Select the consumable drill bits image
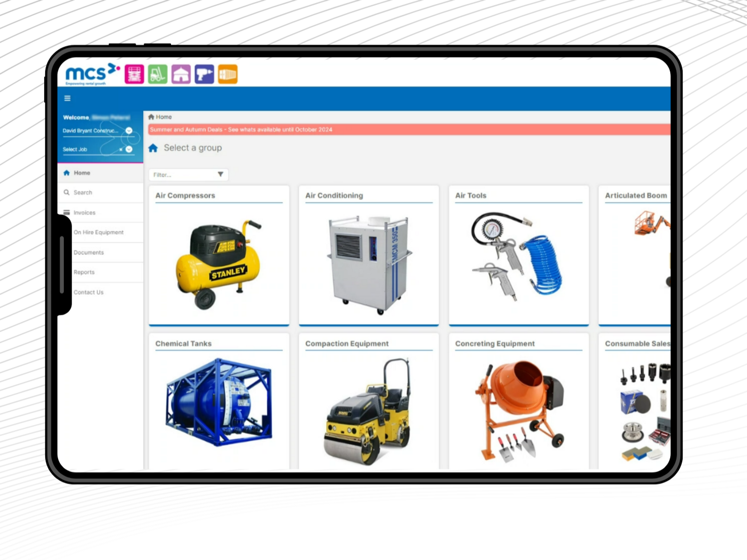The image size is (747, 560). [x=645, y=412]
